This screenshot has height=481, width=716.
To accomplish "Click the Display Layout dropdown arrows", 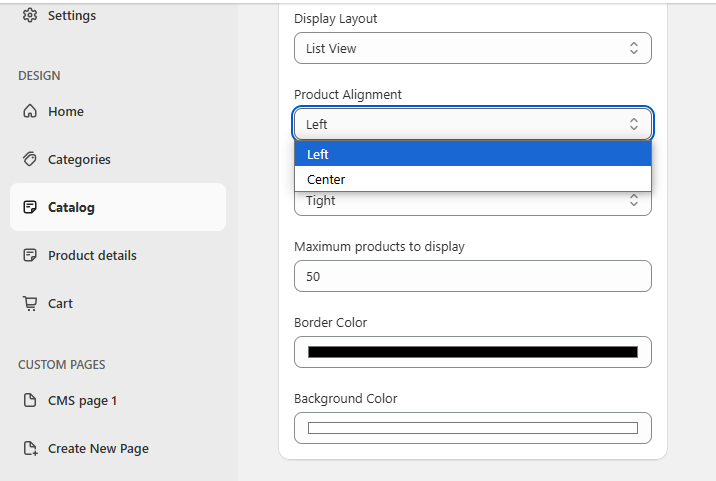I will coord(633,48).
